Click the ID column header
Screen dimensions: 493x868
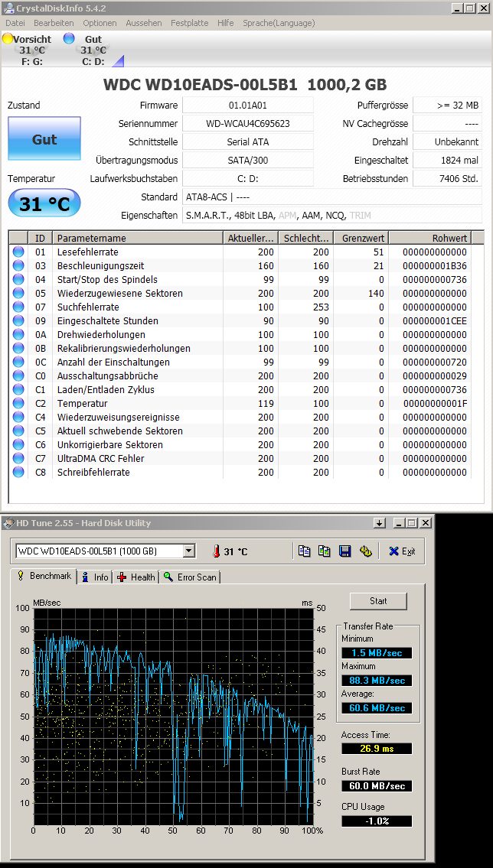40,238
